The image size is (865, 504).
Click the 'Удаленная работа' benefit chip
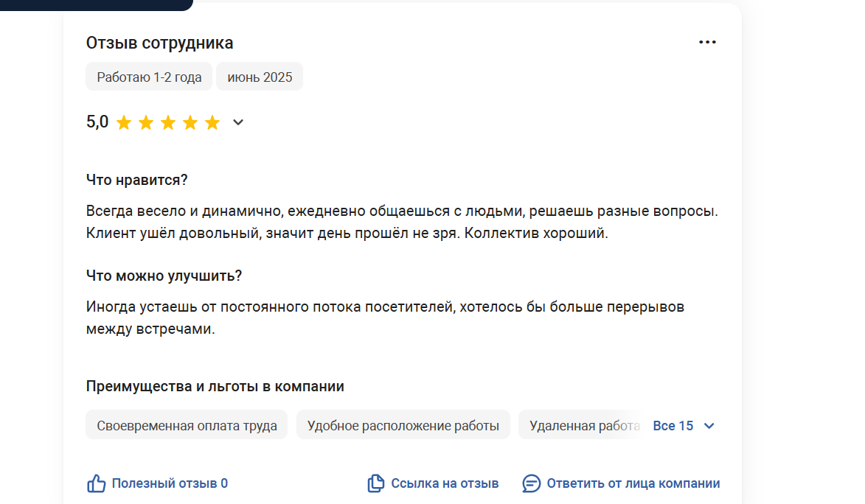pos(581,426)
